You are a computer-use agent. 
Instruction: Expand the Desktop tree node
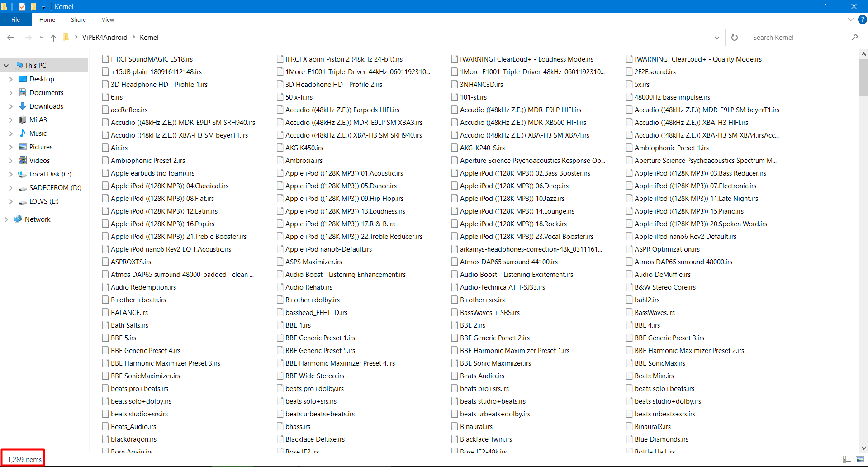(11, 79)
